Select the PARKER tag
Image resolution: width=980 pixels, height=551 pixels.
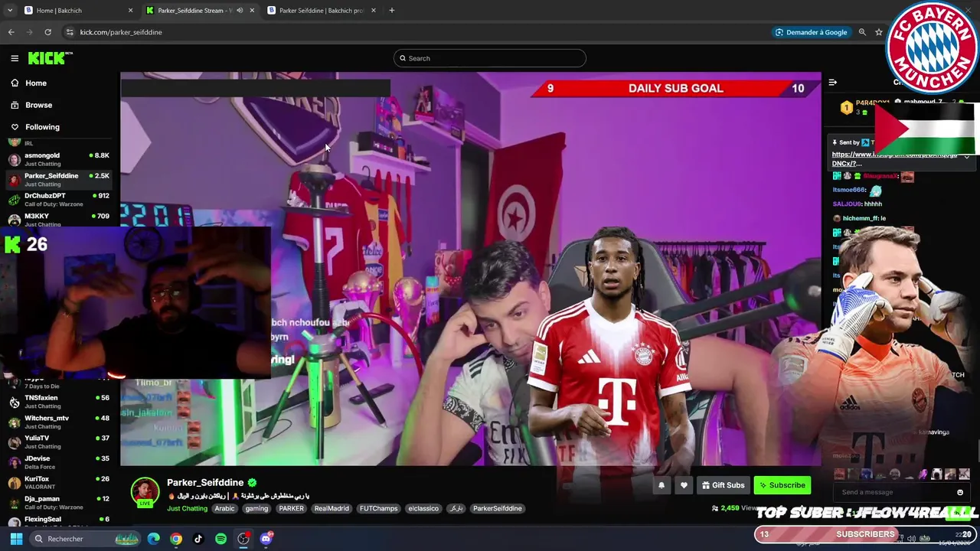click(x=291, y=508)
